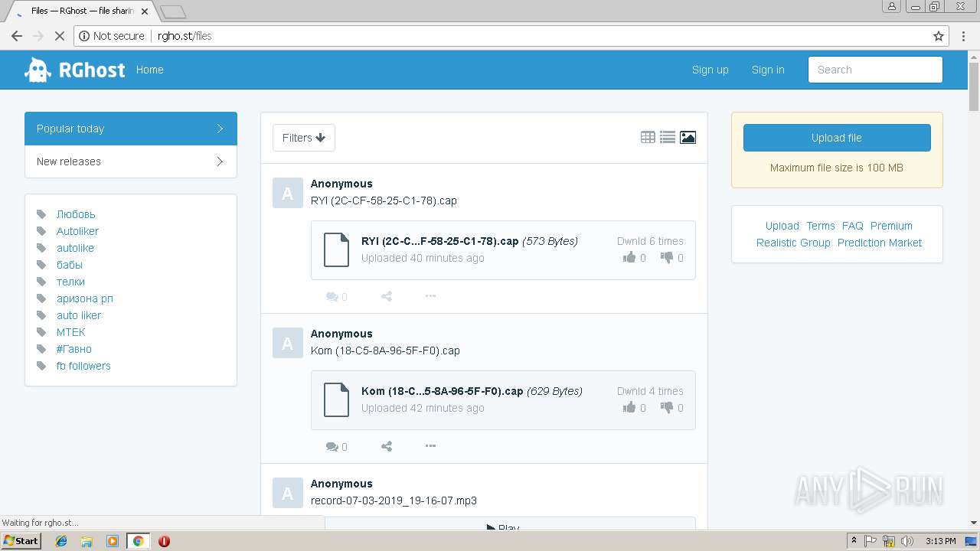Share the RYI .cap file
This screenshot has width=980, height=551.
pos(387,297)
